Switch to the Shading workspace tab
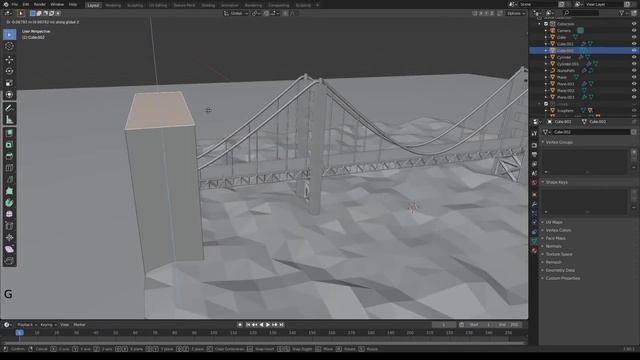 click(x=208, y=5)
